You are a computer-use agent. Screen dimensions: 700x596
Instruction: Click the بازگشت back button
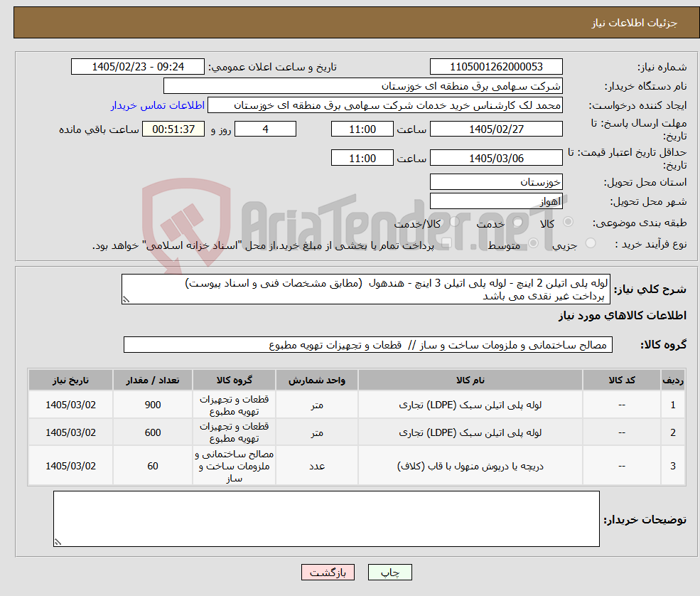click(328, 573)
